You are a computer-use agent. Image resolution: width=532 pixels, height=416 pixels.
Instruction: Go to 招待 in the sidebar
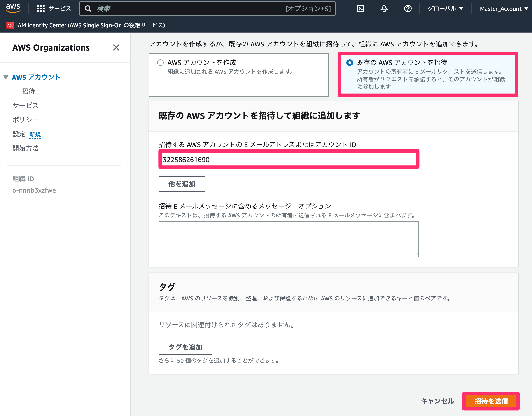click(28, 91)
